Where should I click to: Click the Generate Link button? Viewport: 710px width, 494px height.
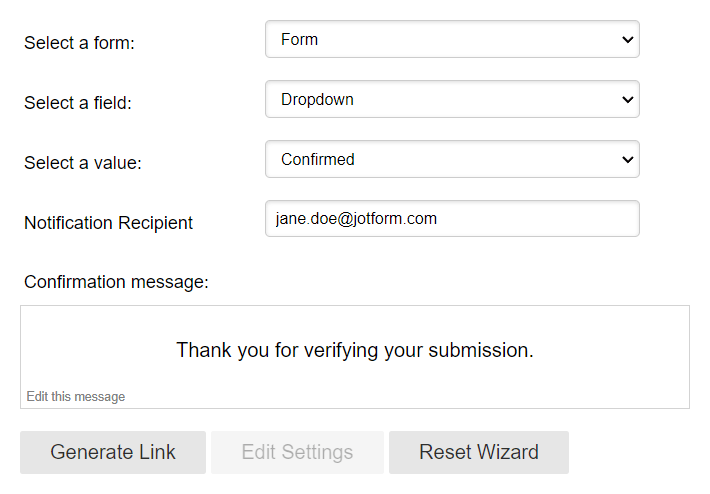tap(113, 452)
